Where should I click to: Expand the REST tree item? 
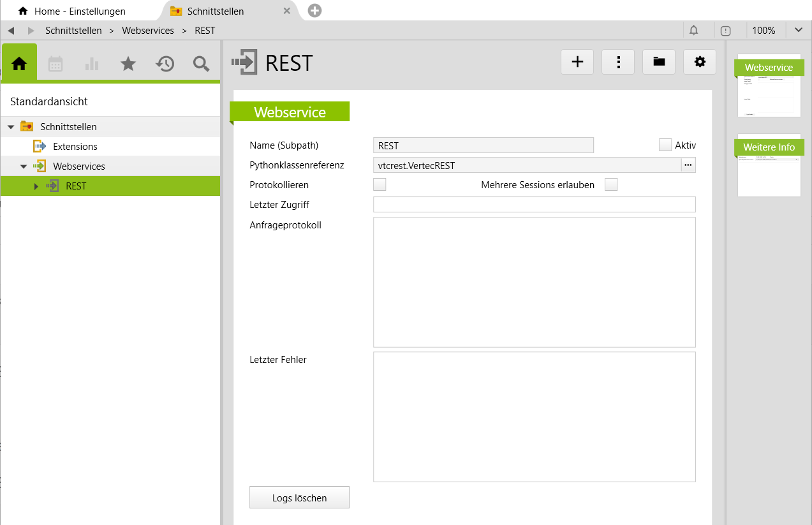(x=36, y=186)
